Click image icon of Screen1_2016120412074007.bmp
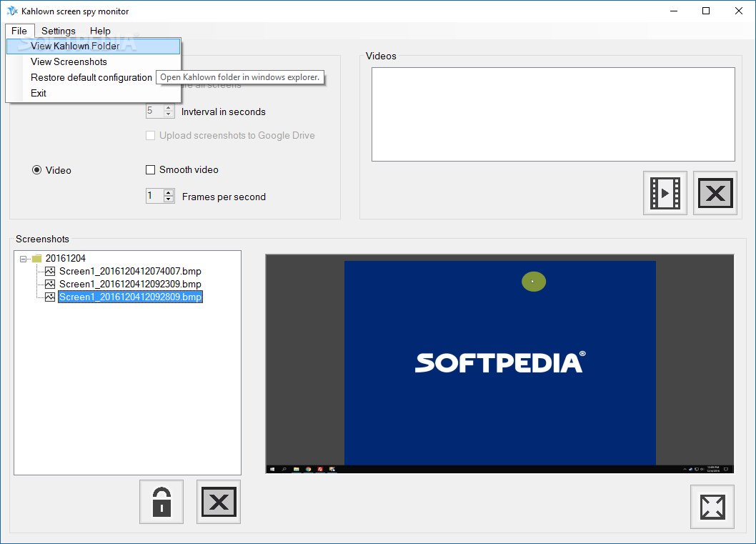Viewport: 756px width, 544px height. [x=50, y=272]
